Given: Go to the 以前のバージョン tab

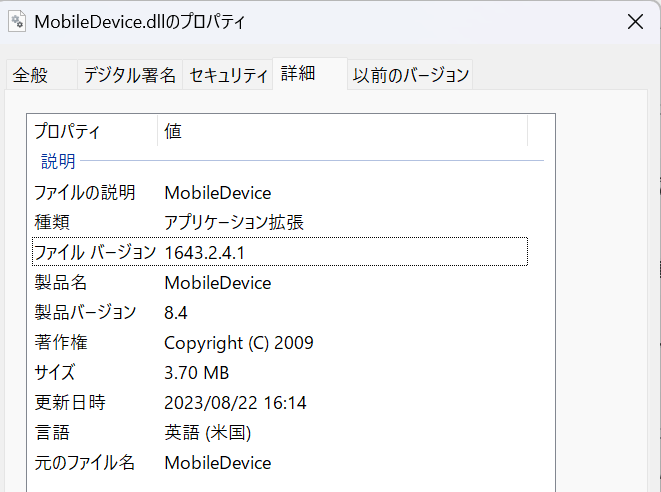Looking at the screenshot, I should [411, 75].
